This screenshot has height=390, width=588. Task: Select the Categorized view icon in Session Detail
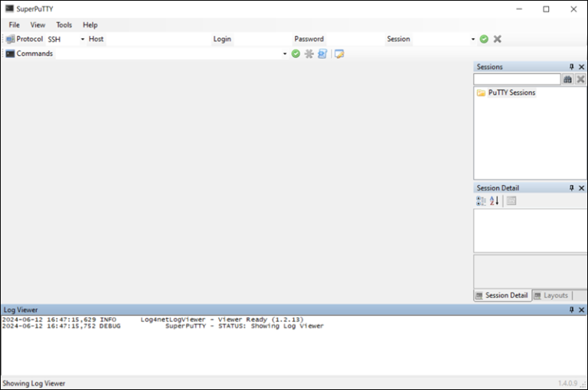tap(481, 201)
